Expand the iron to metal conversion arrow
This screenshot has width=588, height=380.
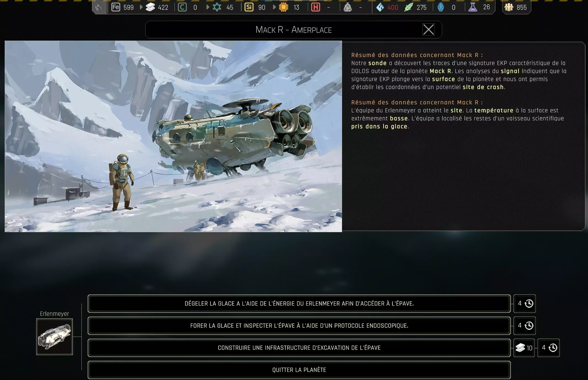pos(141,7)
